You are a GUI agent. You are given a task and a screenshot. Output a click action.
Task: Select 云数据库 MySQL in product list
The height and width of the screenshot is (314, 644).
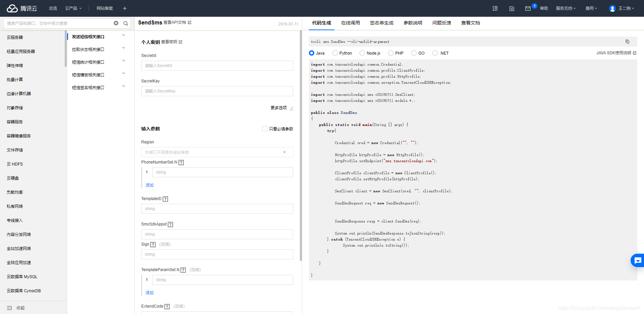22,277
